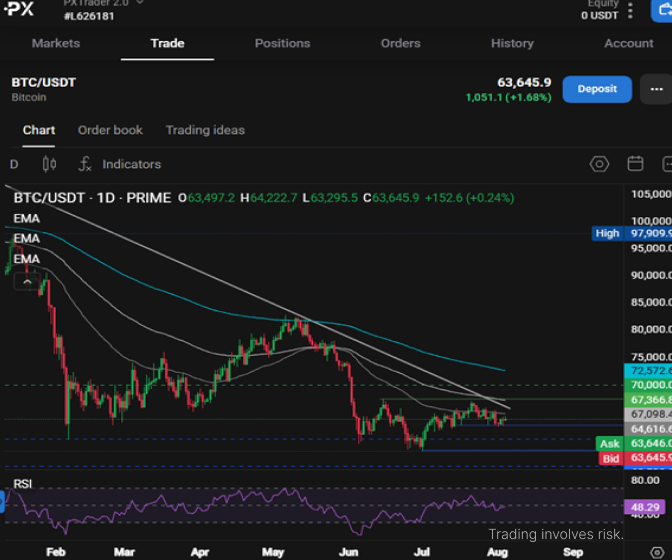
Task: Open the account selector dropdown arrow
Action: [139, 3]
